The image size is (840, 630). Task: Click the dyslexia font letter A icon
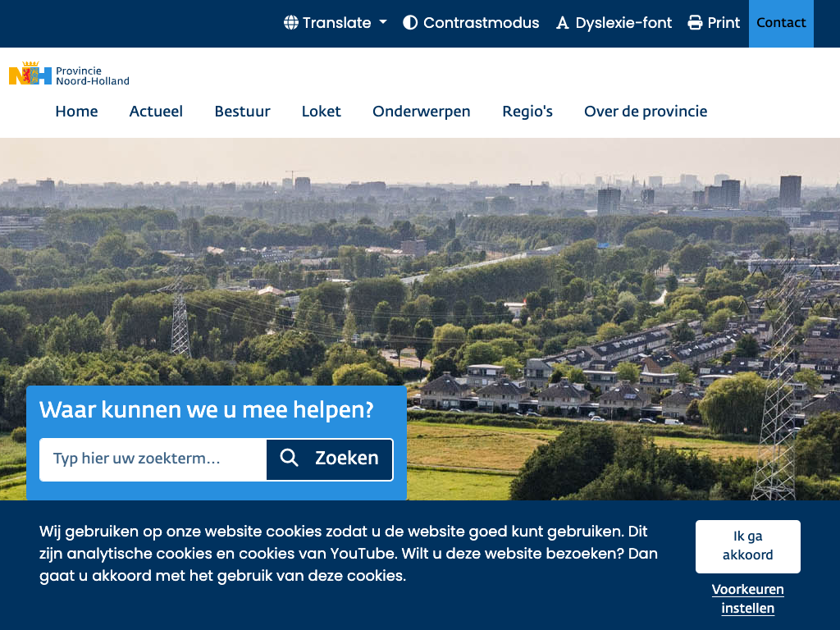click(x=562, y=23)
